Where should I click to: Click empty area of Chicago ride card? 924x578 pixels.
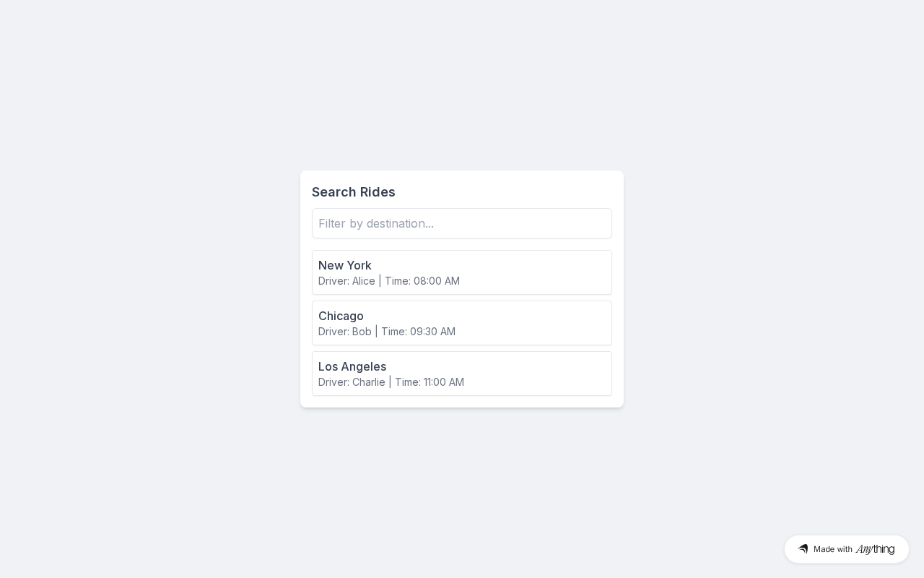549,323
